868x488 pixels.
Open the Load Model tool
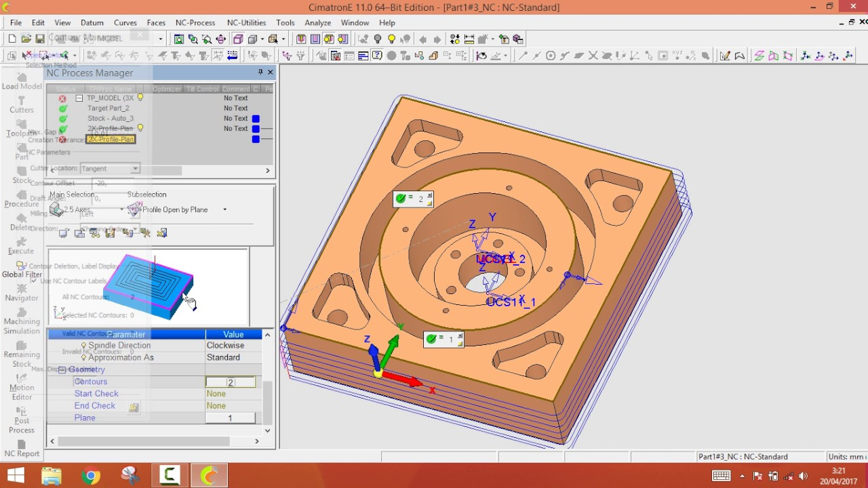[22, 81]
